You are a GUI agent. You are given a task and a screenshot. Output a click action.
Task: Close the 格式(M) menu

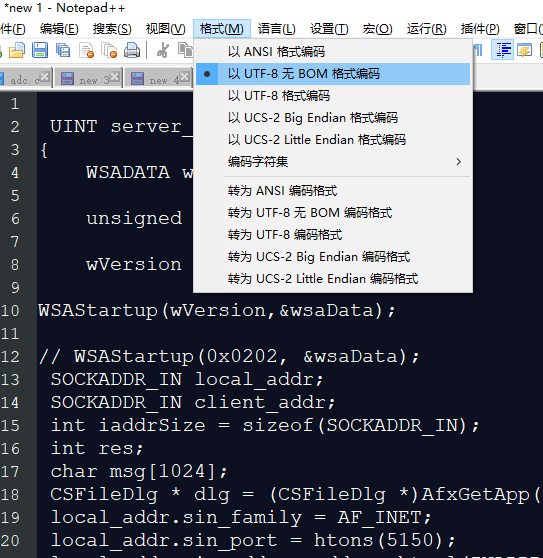222,29
